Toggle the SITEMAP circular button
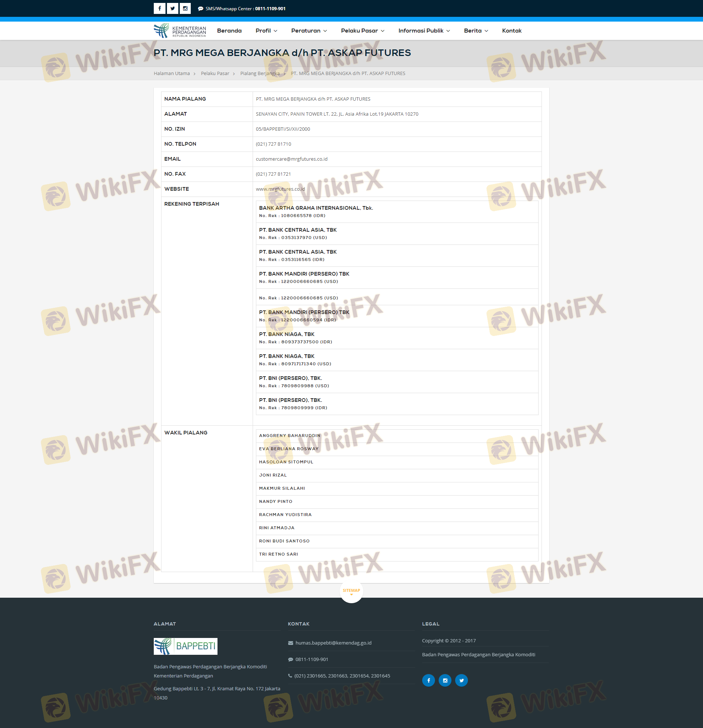The width and height of the screenshot is (703, 728). pyautogui.click(x=351, y=591)
